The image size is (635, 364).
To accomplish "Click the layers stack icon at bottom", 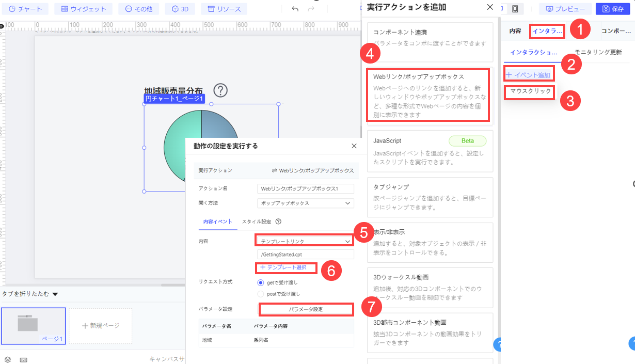I will 8,359.
